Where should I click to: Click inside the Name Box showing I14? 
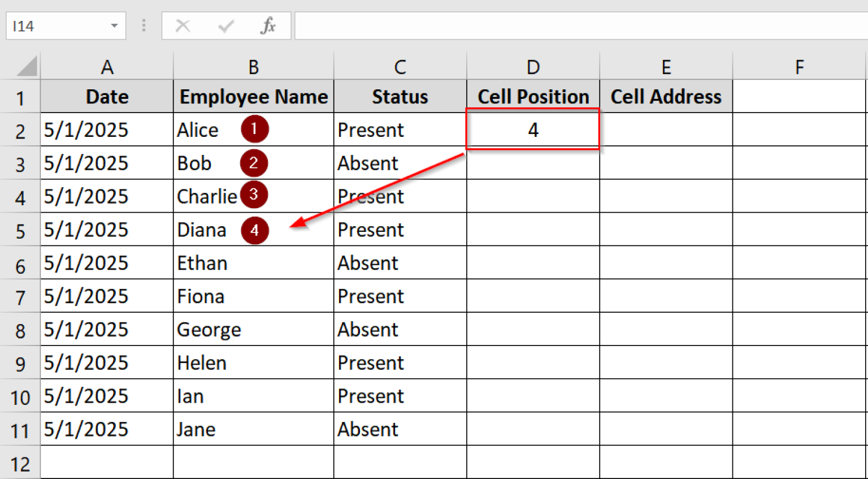click(x=57, y=26)
